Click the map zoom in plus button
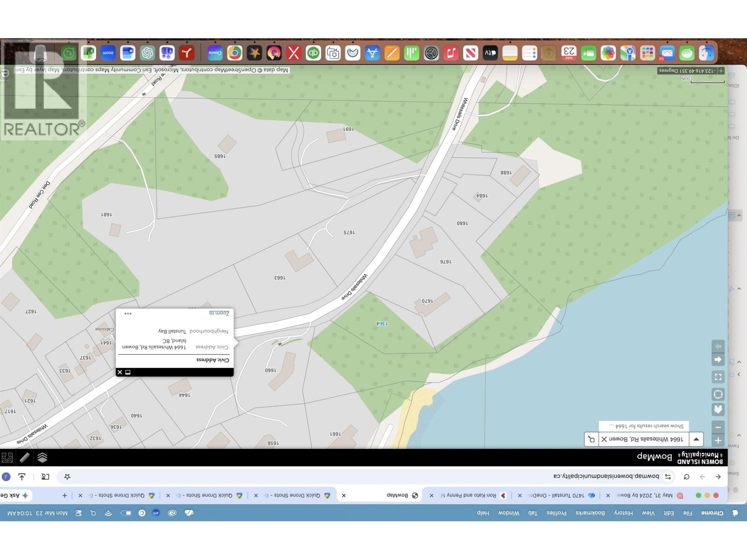 (718, 440)
